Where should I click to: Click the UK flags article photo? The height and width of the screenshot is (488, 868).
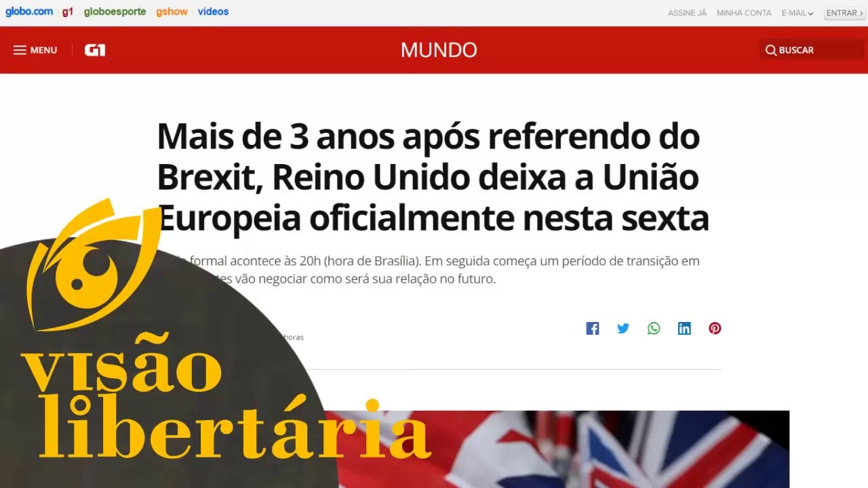pos(556,449)
